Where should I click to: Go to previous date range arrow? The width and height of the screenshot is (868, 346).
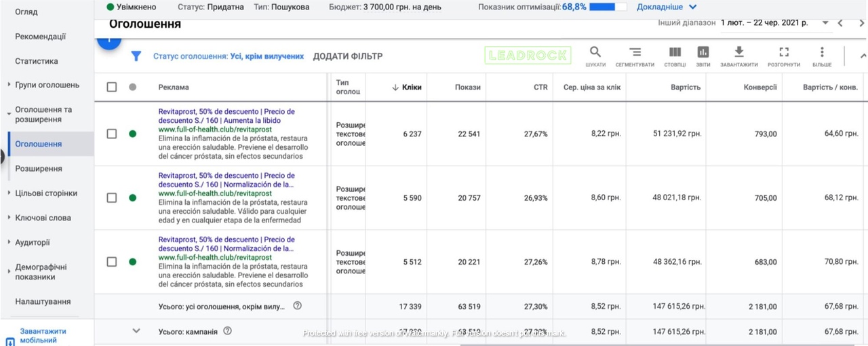(840, 23)
